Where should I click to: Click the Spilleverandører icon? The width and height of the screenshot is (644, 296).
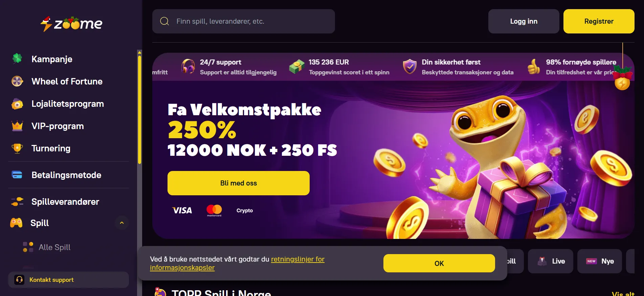pyautogui.click(x=17, y=202)
